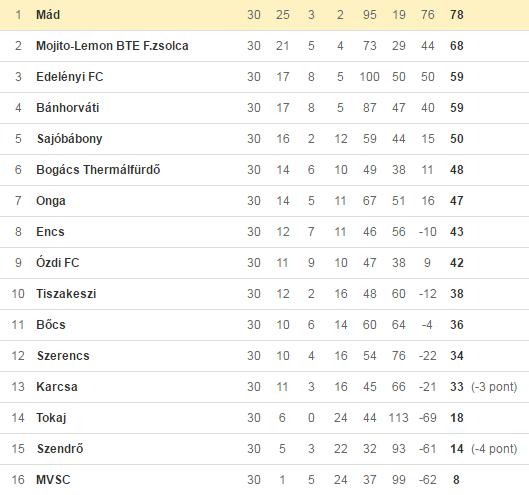Open the Tiszakeszi team page
This screenshot has height=495, width=529.
66,294
